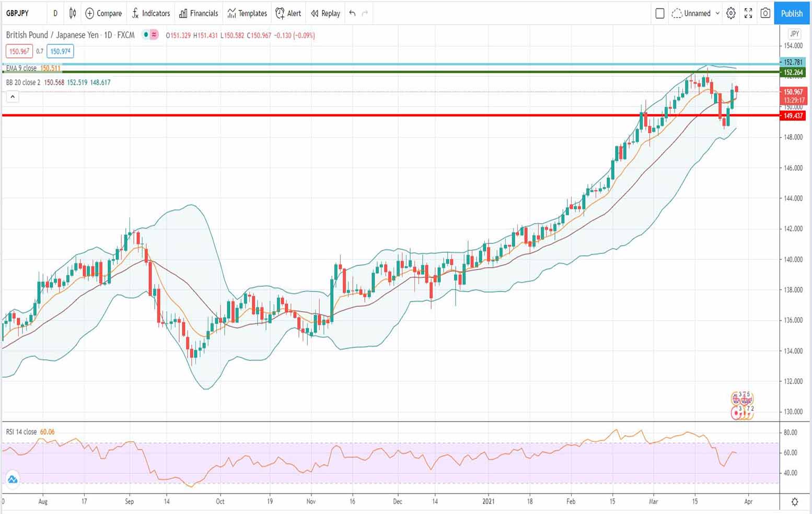Toggle connection status dot beside FXCM

coord(145,35)
